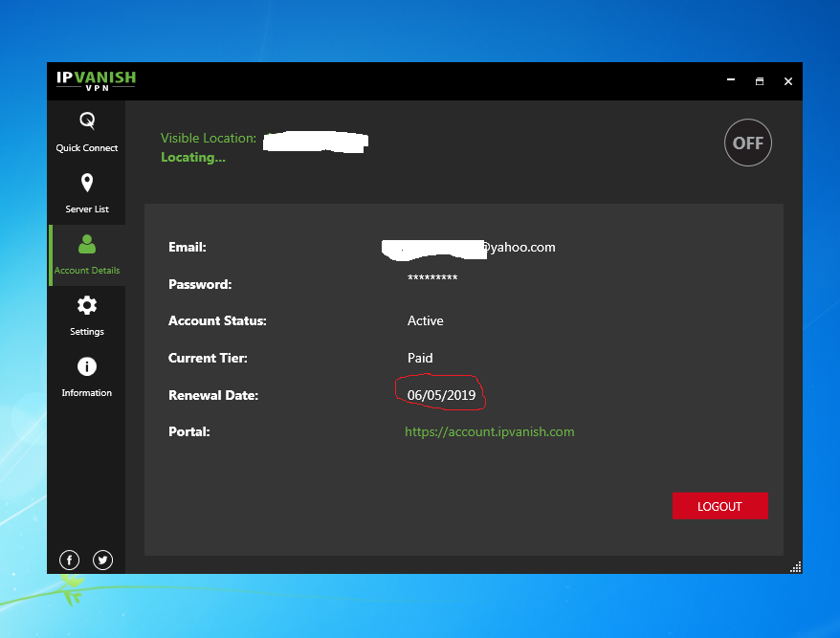Click the Current Tier: label
The width and height of the screenshot is (840, 638).
(x=208, y=358)
